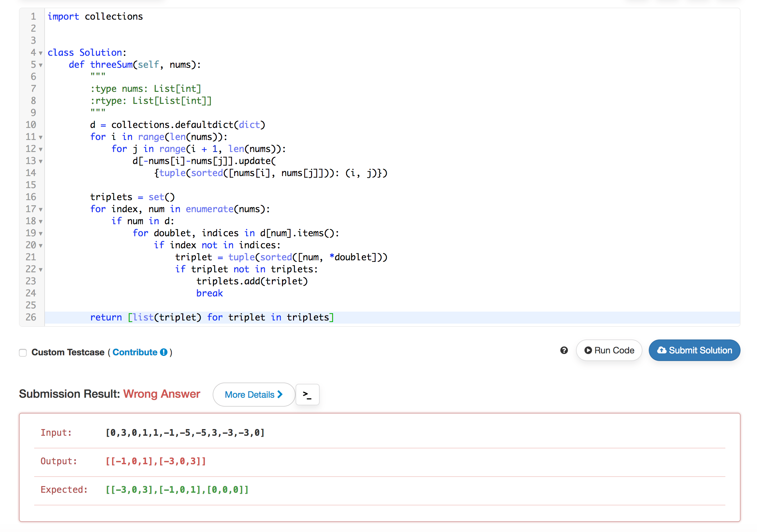Open the Contribute link
Screen dimensions: 757x532
coord(135,352)
